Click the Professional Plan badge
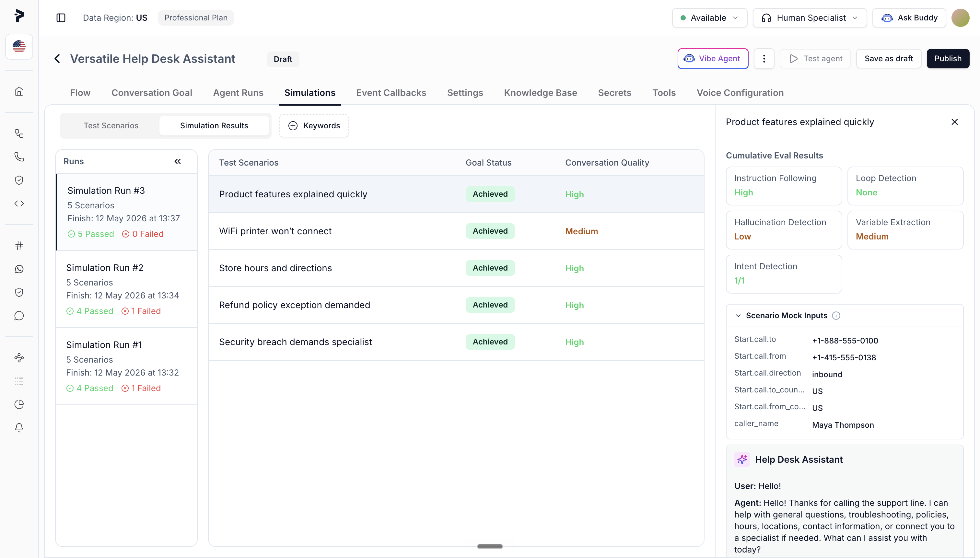 tap(196, 17)
